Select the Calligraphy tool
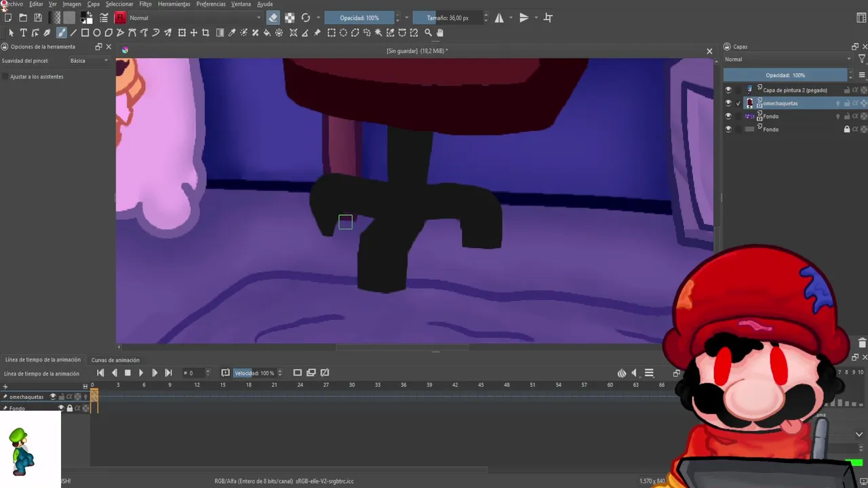The width and height of the screenshot is (868, 488). [47, 33]
